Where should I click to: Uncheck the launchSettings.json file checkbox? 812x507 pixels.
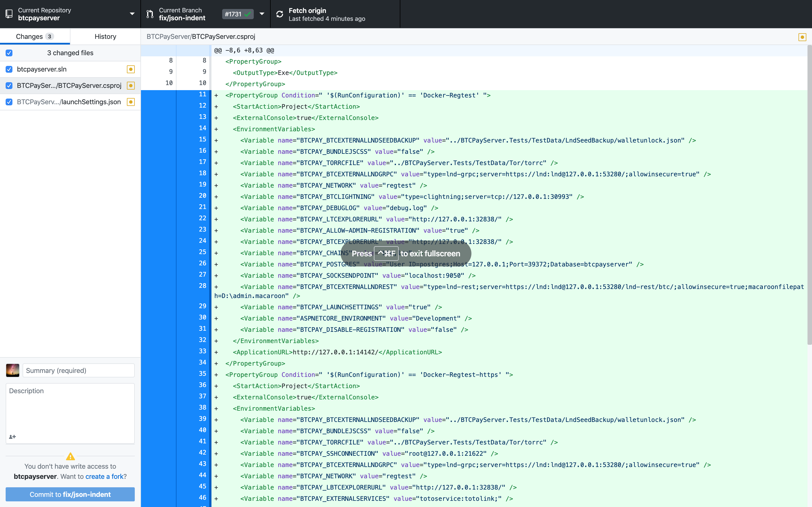click(x=9, y=102)
